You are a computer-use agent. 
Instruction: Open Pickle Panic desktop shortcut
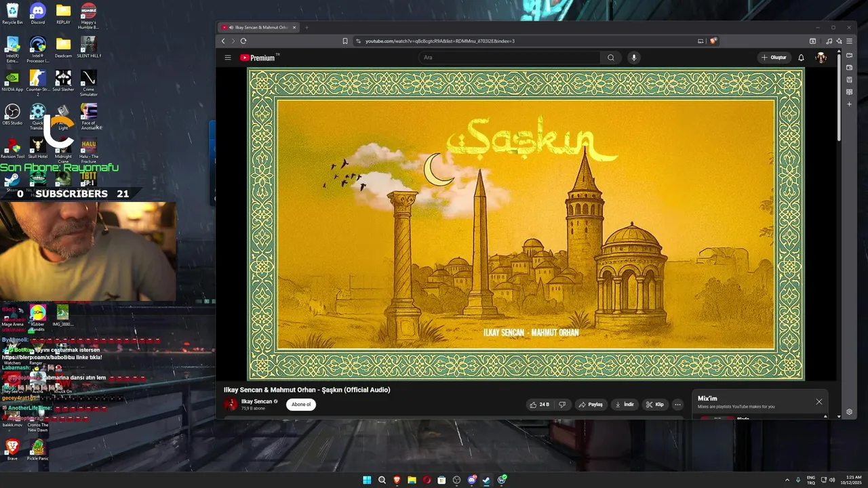point(38,449)
